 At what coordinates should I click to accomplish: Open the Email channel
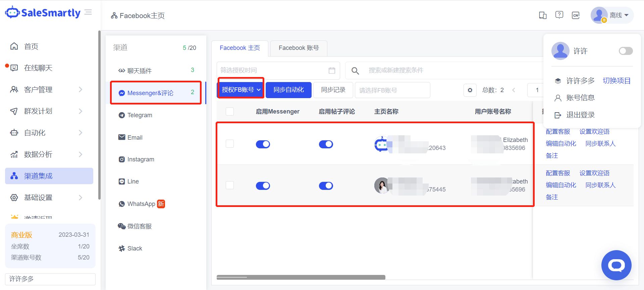coord(156,137)
